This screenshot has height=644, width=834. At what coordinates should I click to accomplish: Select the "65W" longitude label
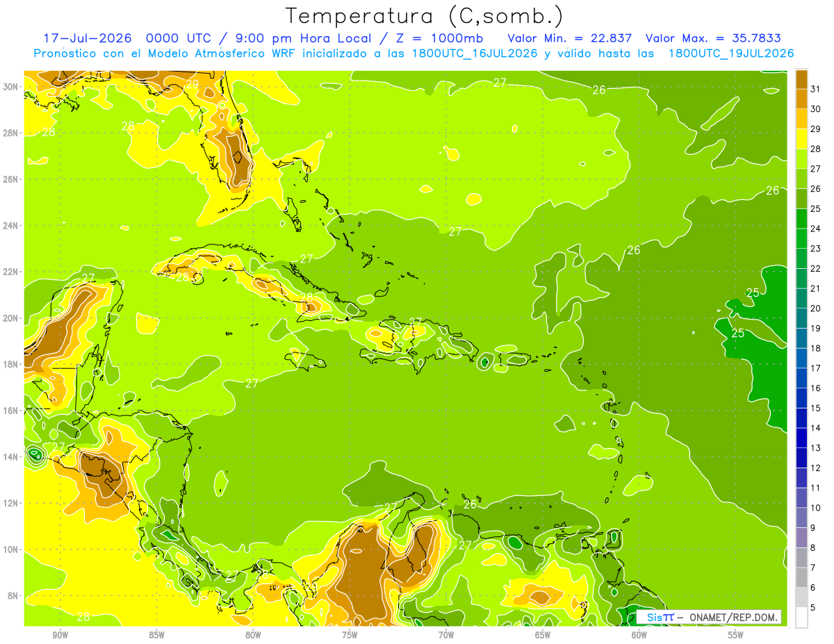543,635
